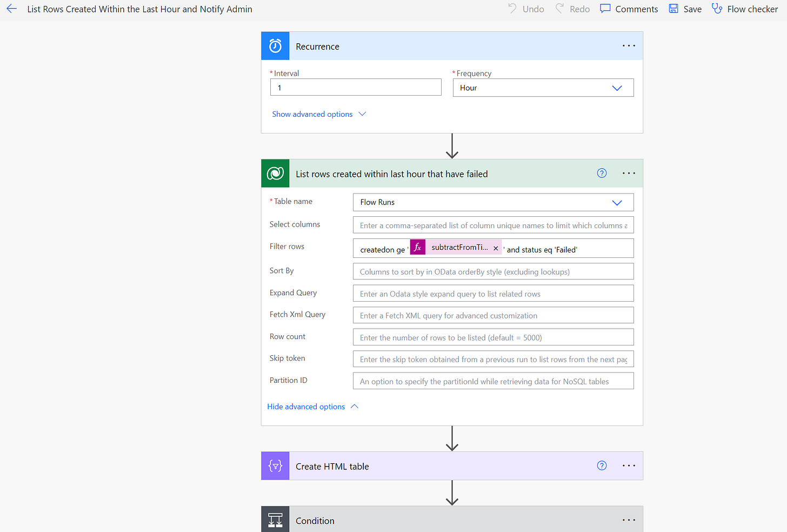Click the Recurrence clock icon

coord(275,46)
